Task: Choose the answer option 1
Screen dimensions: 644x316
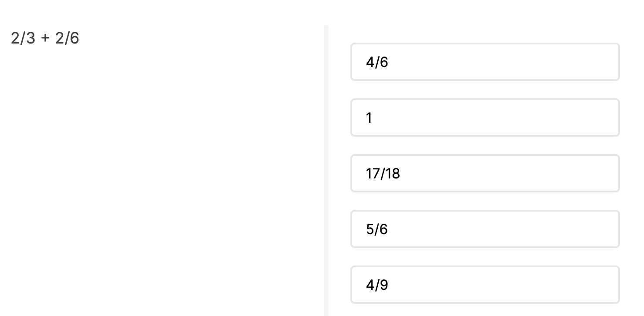Action: 485,118
